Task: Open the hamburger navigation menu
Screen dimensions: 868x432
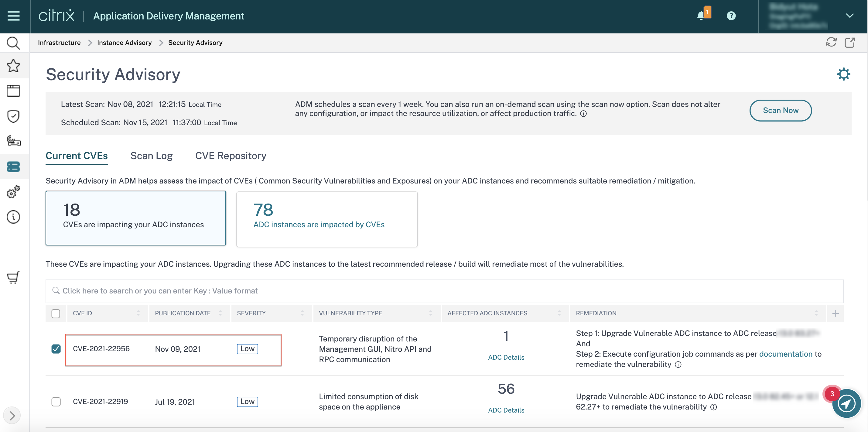Action: point(13,16)
